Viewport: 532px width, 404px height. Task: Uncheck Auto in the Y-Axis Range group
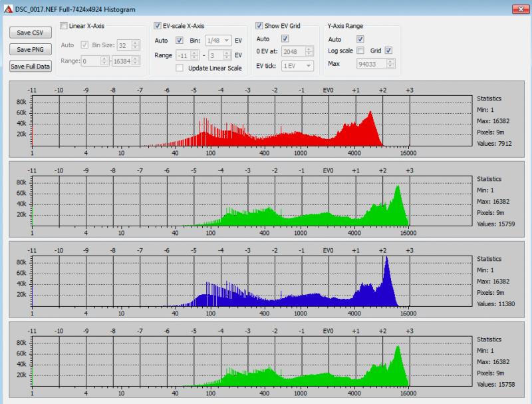(x=360, y=39)
